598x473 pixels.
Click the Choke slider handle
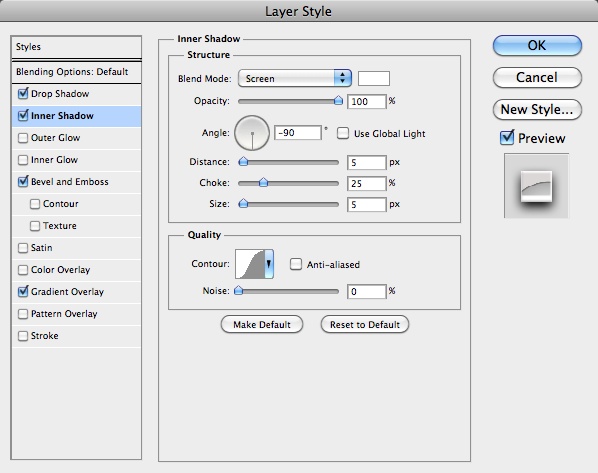(x=263, y=183)
